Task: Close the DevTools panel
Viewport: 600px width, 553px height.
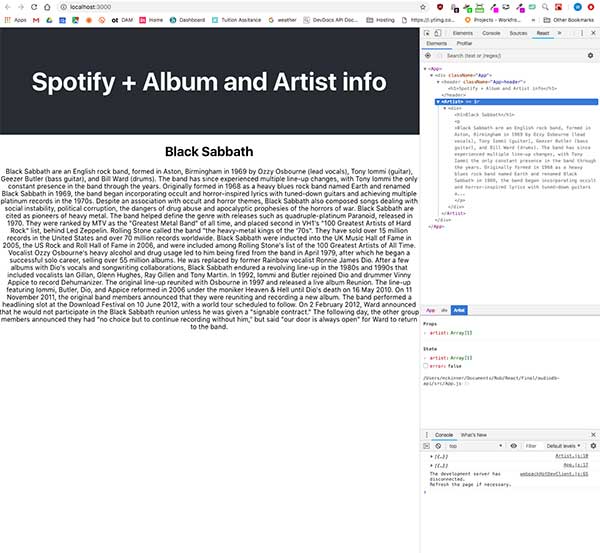Action: tap(593, 33)
